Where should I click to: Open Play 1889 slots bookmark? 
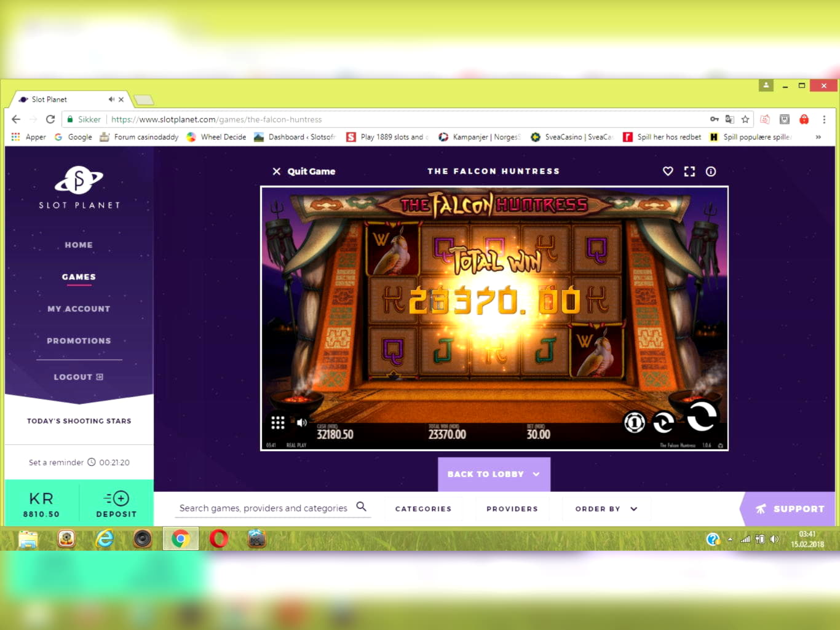click(387, 137)
